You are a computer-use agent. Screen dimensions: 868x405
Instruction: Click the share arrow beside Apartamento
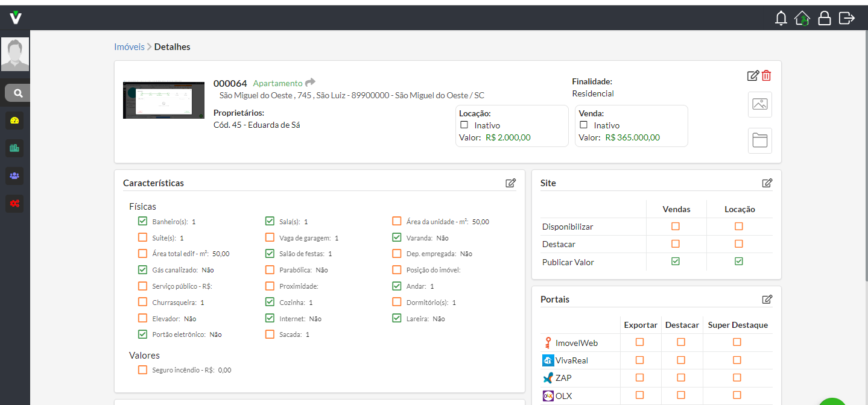tap(310, 83)
